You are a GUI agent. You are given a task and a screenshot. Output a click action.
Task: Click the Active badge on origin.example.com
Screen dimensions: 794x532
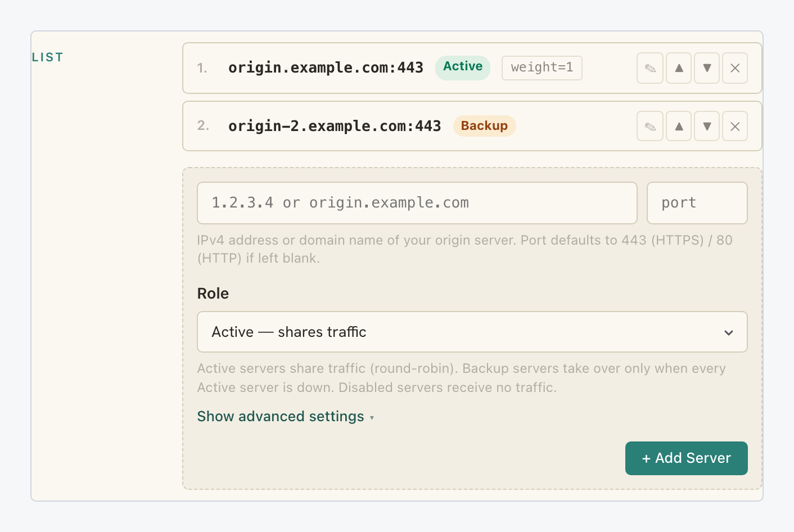[x=463, y=67]
